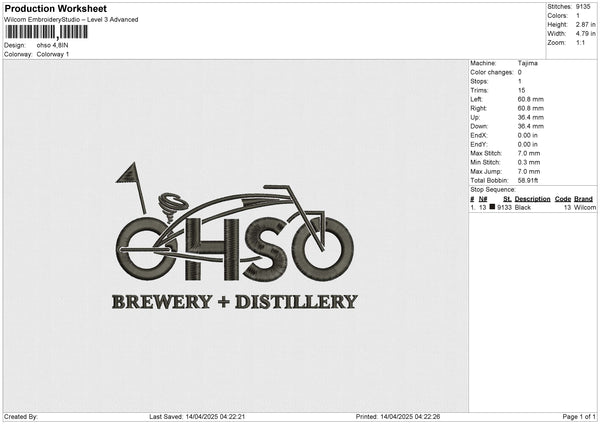Click the EndY value '0.00 in'
The image size is (600, 424).
click(528, 144)
